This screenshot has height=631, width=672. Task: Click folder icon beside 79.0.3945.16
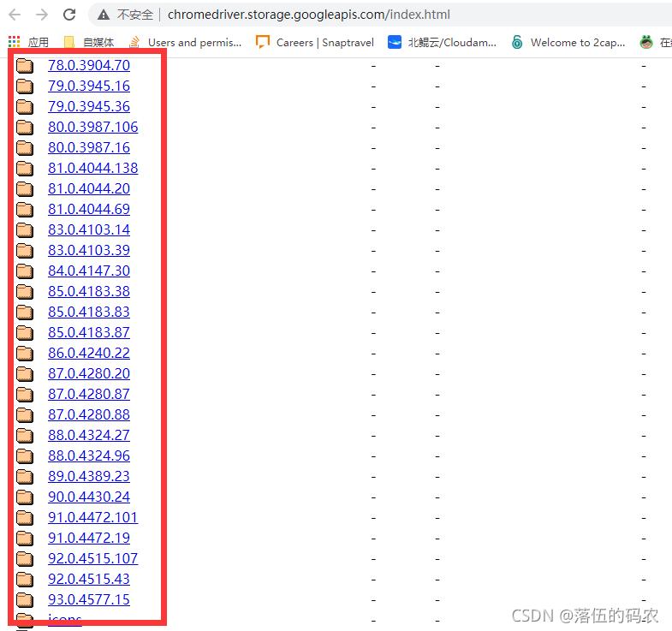pyautogui.click(x=25, y=86)
